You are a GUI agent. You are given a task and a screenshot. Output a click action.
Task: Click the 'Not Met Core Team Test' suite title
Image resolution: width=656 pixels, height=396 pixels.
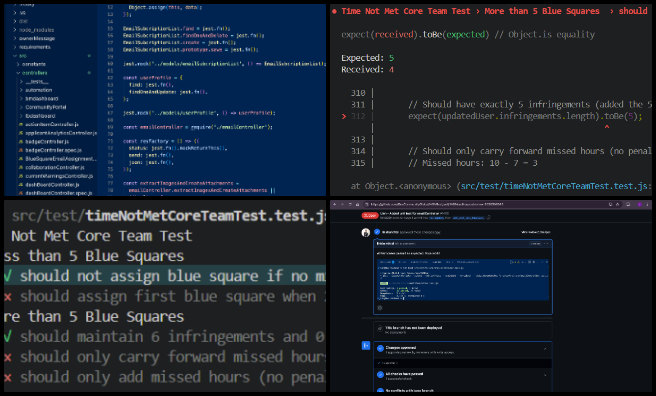[102, 236]
